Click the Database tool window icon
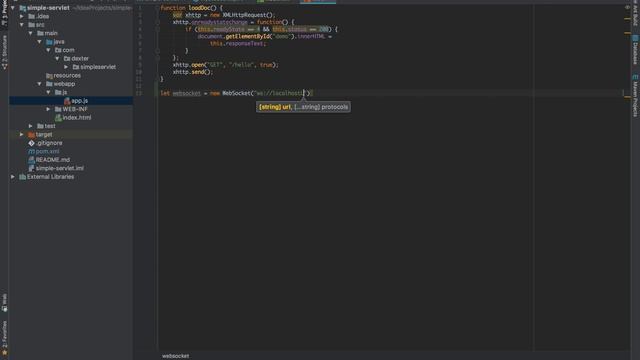This screenshot has width=640, height=360. coord(635,38)
